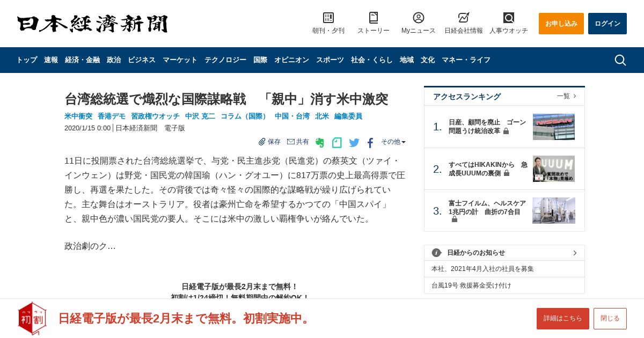Open the 人事ウオッチ icon
Image resolution: width=644 pixels, height=338 pixels.
pyautogui.click(x=509, y=18)
